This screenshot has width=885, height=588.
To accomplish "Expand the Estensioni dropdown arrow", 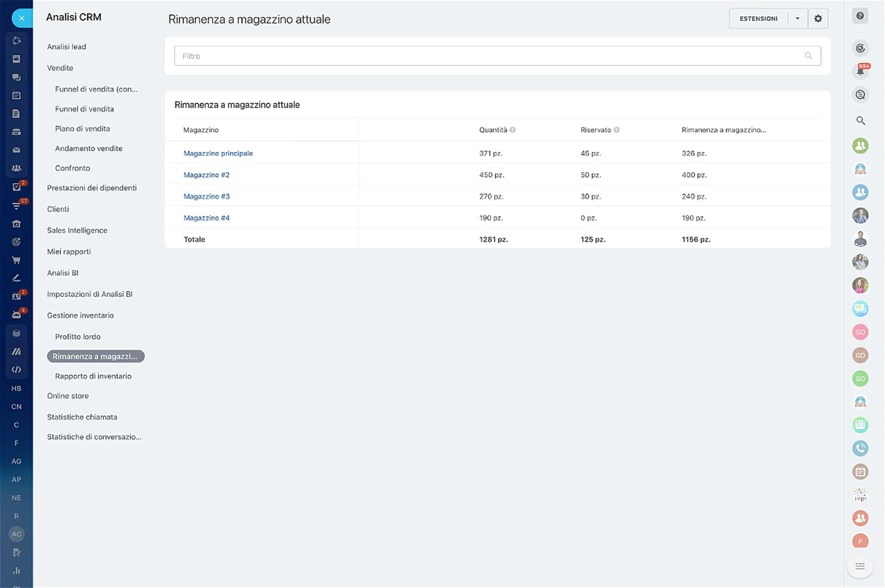I will (x=797, y=19).
